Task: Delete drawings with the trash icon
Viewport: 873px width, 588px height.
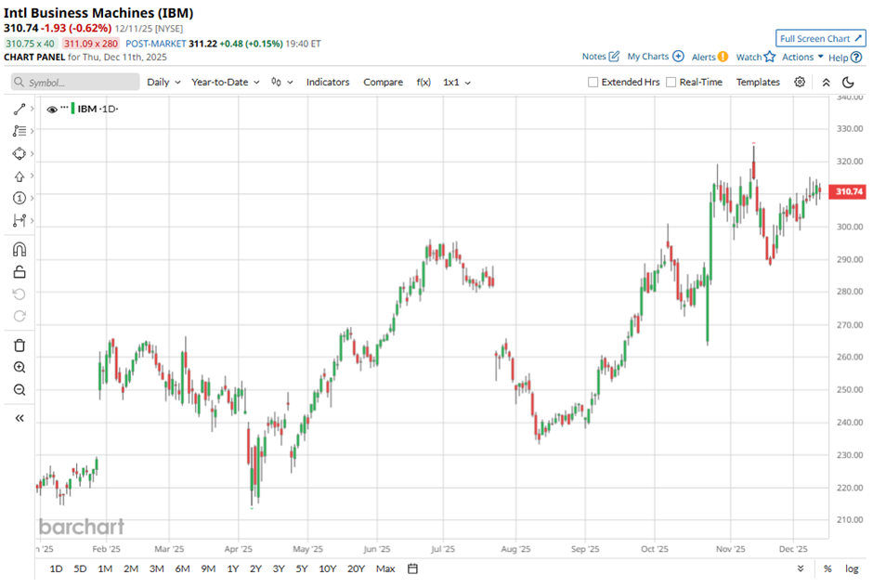Action: [19, 346]
